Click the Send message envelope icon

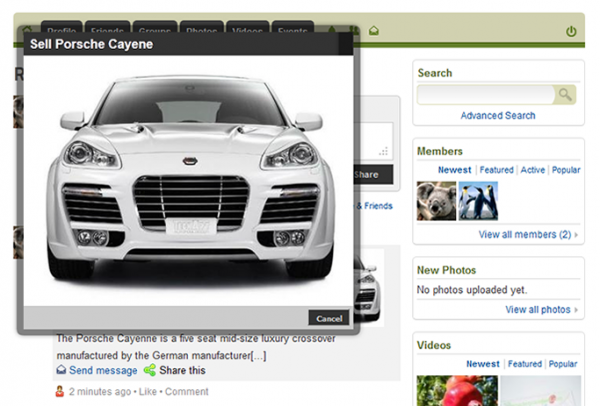(x=61, y=370)
